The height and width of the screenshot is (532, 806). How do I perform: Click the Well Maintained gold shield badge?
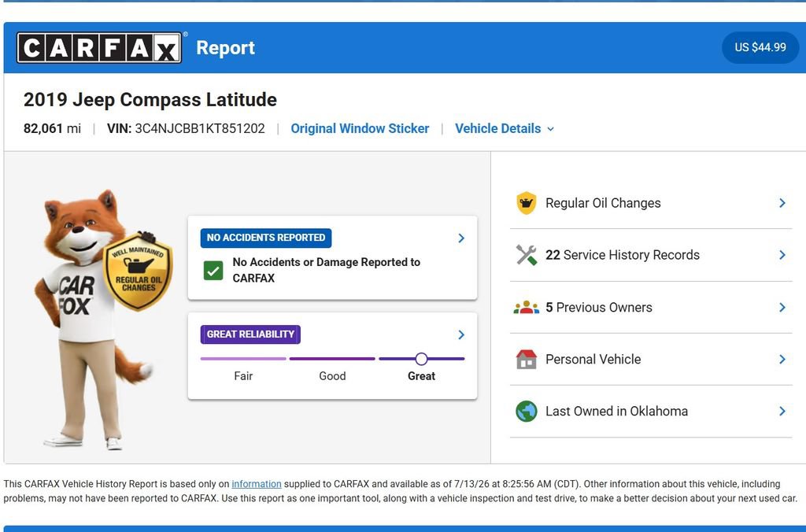pos(138,272)
